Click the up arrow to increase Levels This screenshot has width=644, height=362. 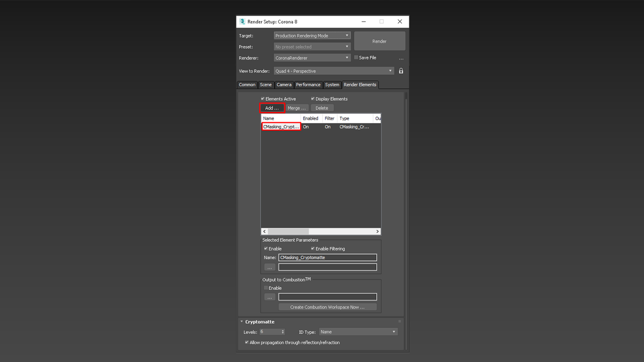[283, 330]
